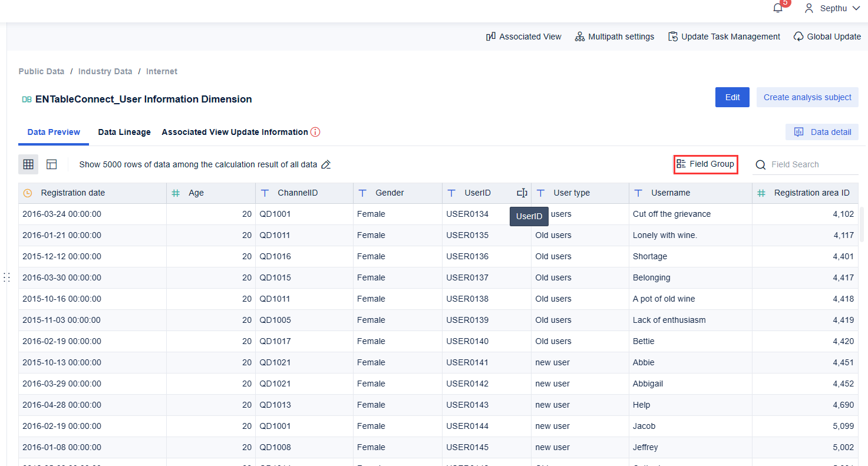Click the text type icon of ChannelID column
Screen dimensions: 868x466
[265, 193]
